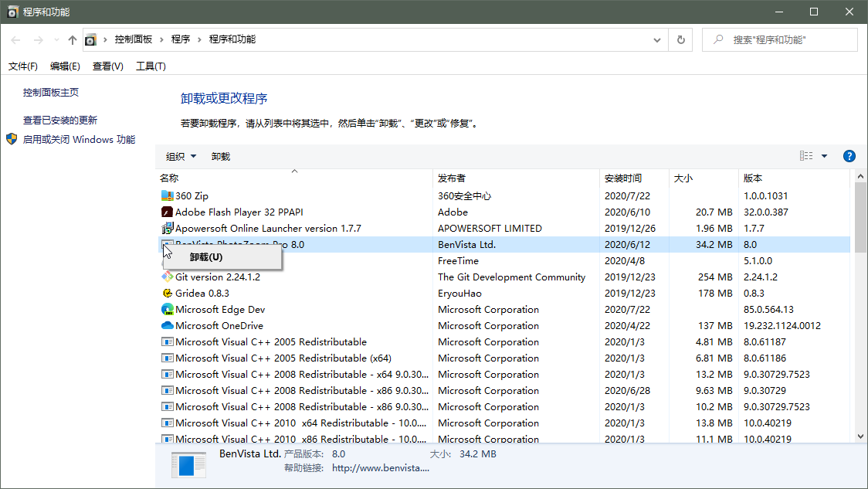Click the BenVista large icon in details pane

188,464
